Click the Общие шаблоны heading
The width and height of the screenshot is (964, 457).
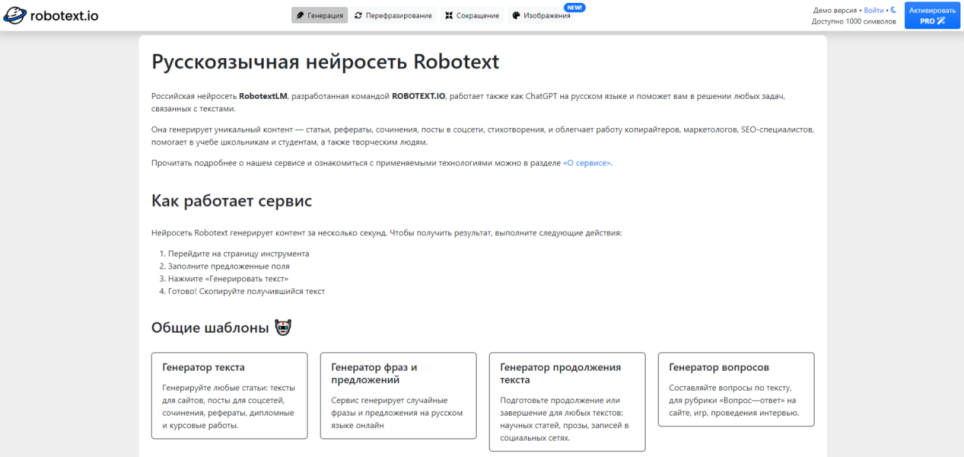coord(210,328)
